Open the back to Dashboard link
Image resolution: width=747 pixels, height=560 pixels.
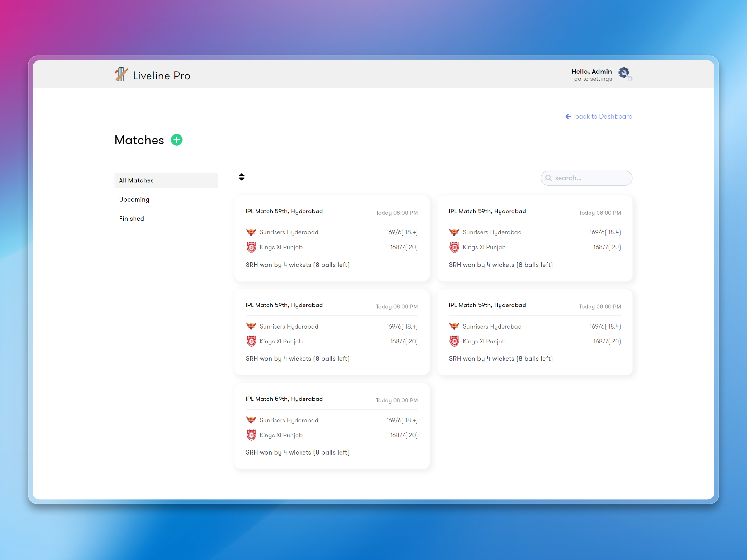point(604,116)
